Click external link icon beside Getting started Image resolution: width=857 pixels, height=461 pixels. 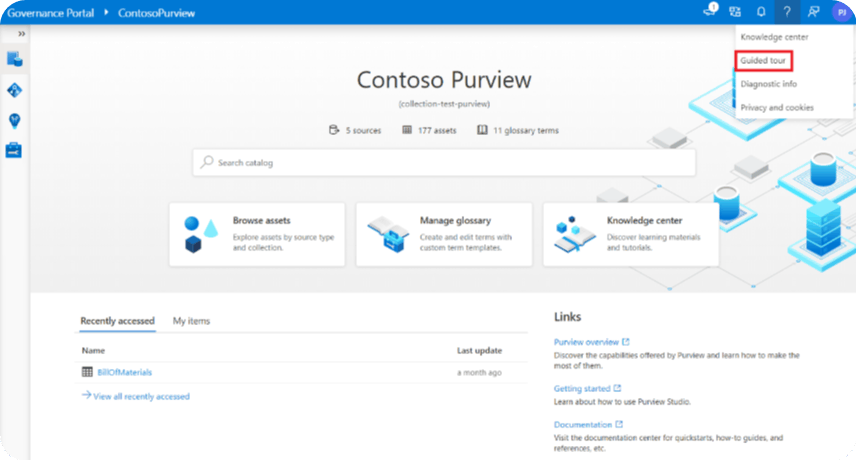[617, 388]
